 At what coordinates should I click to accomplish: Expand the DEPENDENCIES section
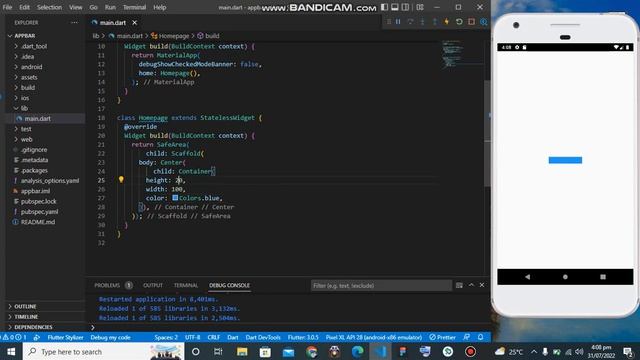click(x=33, y=327)
